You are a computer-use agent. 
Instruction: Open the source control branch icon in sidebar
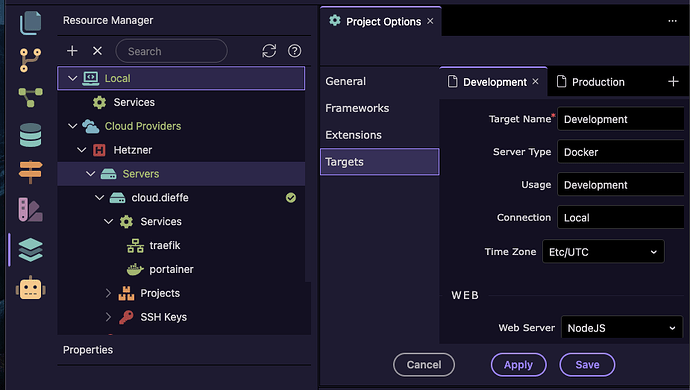point(30,60)
